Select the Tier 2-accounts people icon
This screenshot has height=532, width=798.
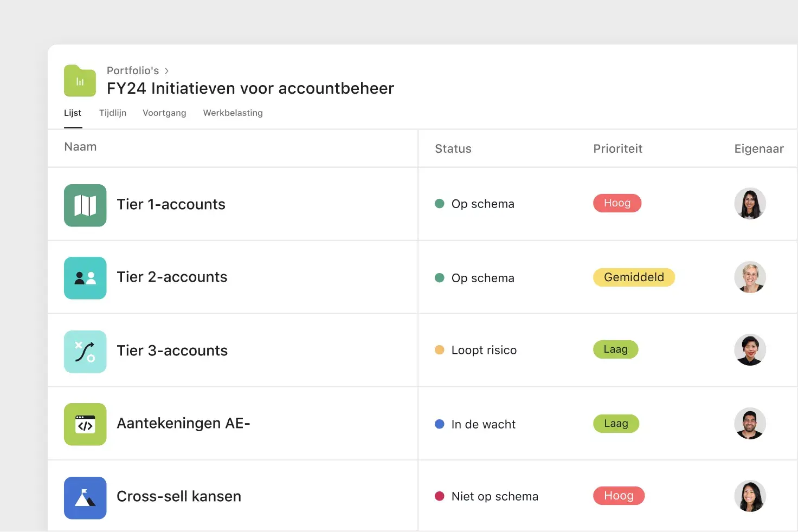[85, 278]
